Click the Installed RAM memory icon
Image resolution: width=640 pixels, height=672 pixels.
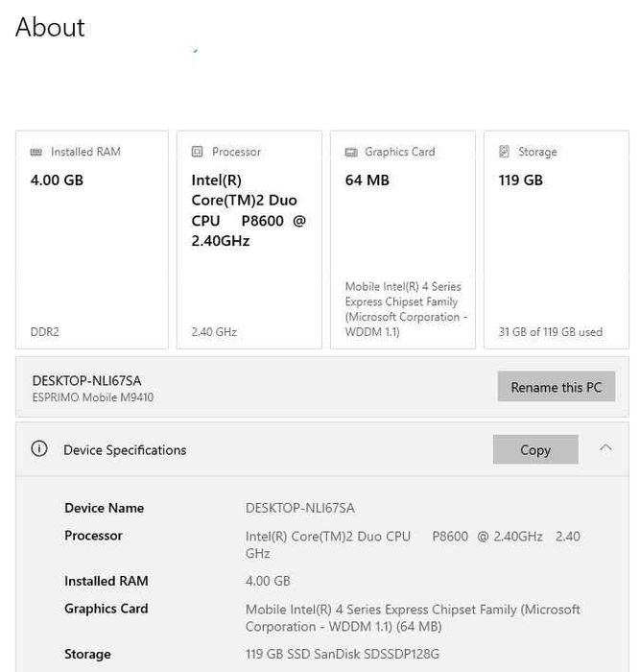36,152
